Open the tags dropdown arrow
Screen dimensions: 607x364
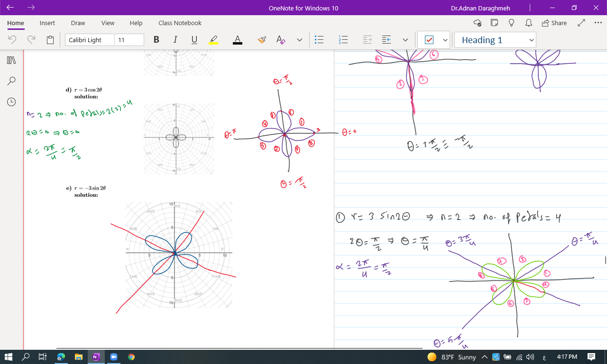pos(445,40)
